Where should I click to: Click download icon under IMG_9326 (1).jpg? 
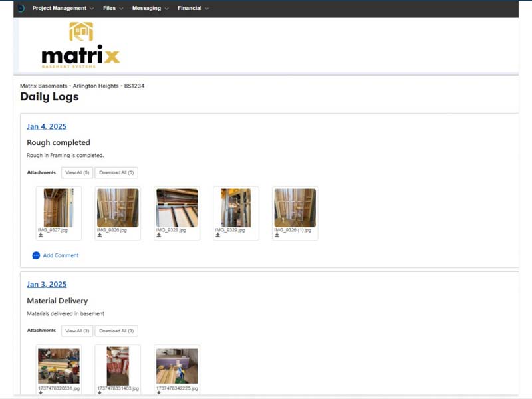pyautogui.click(x=277, y=235)
